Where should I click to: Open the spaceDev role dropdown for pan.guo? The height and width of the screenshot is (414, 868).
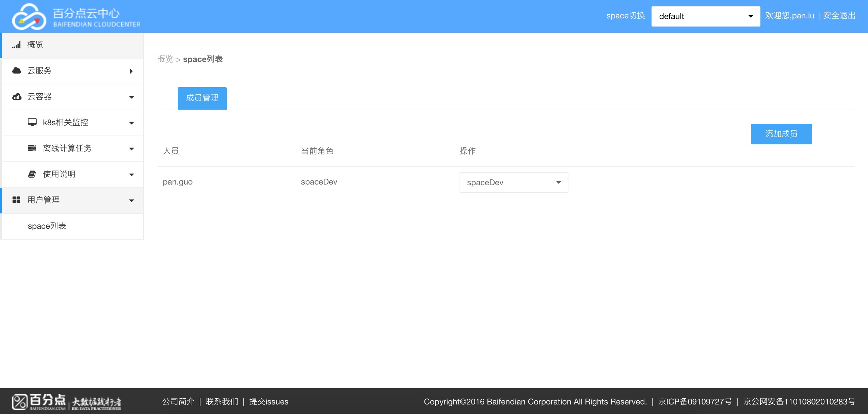pyautogui.click(x=513, y=182)
